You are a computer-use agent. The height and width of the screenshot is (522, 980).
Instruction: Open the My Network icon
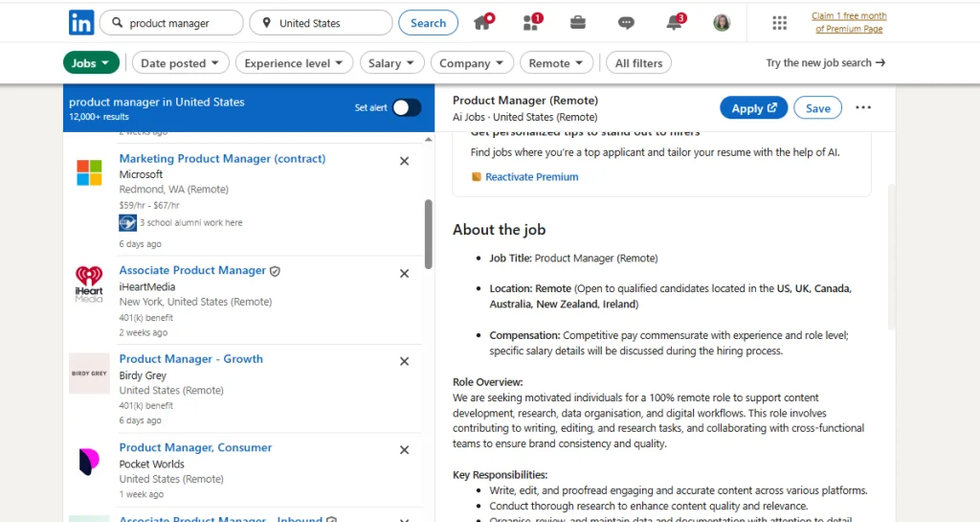click(x=532, y=22)
